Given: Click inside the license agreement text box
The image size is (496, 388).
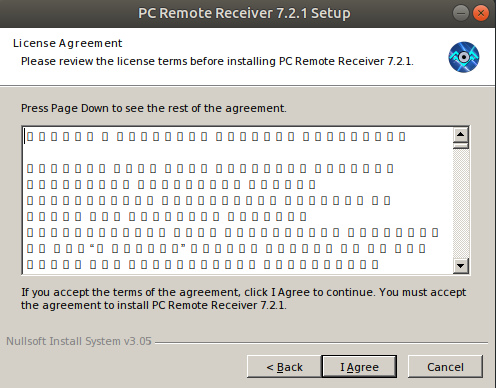Looking at the screenshot, I should pyautogui.click(x=238, y=201).
